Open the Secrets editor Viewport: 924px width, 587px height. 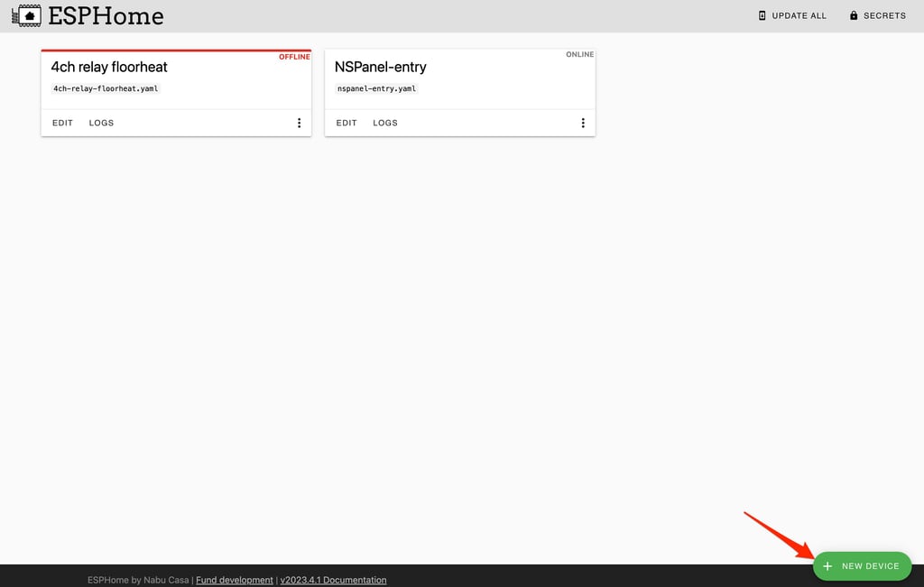pos(877,16)
